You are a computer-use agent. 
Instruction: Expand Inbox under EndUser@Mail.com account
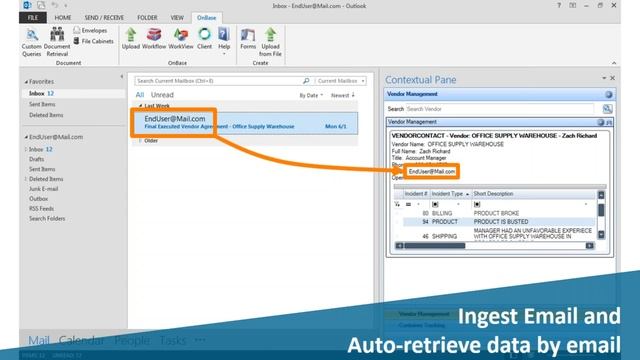pos(26,149)
